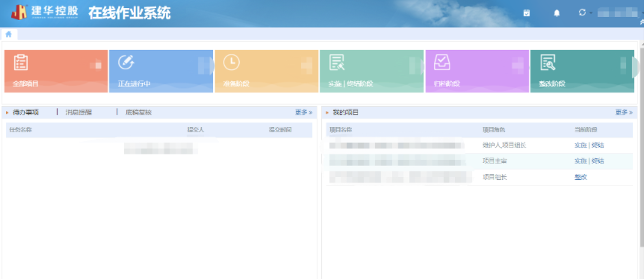
Task: Click the home tab icon
Action: [x=8, y=34]
